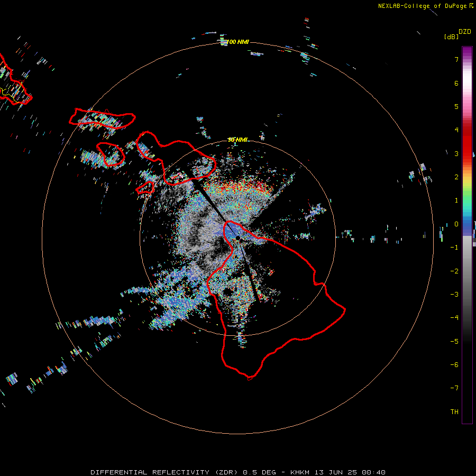Image resolution: width=476 pixels, height=476 pixels.
Task: Click the NEXLAB-College of DuPage label
Action: (425, 6)
